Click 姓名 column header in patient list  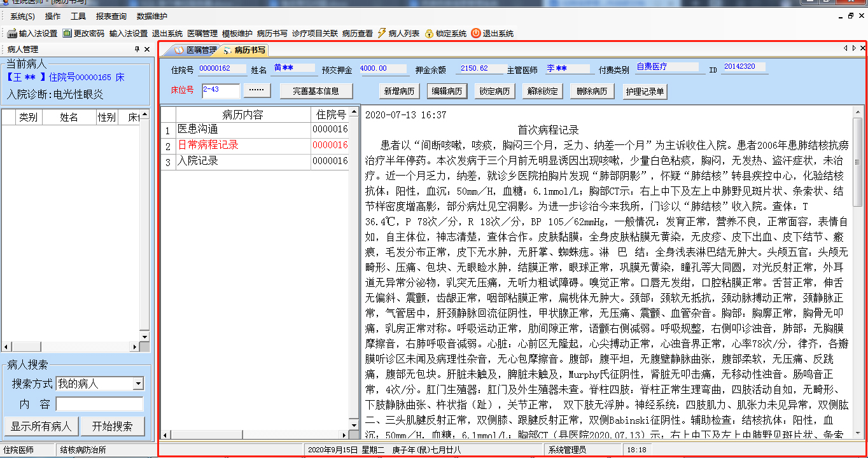(x=69, y=117)
